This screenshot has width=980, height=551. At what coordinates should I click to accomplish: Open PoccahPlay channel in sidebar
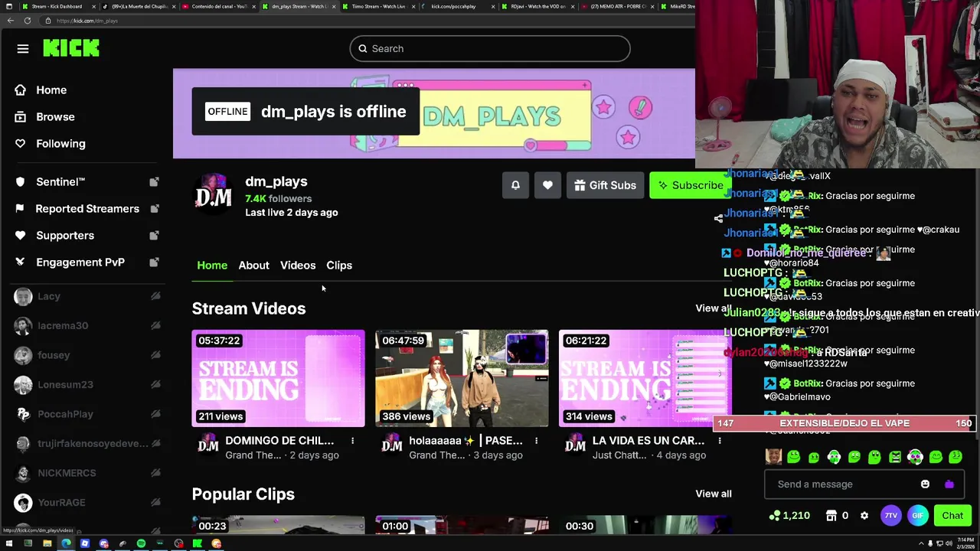[x=65, y=414]
